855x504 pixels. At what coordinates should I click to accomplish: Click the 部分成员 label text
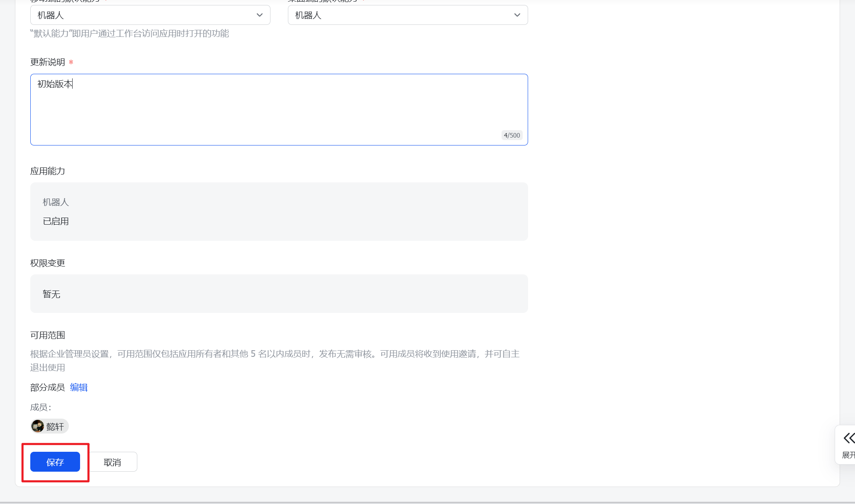click(47, 388)
